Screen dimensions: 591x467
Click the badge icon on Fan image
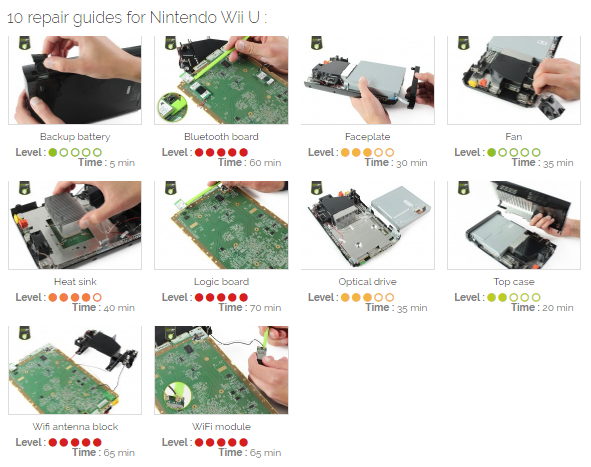click(x=463, y=43)
